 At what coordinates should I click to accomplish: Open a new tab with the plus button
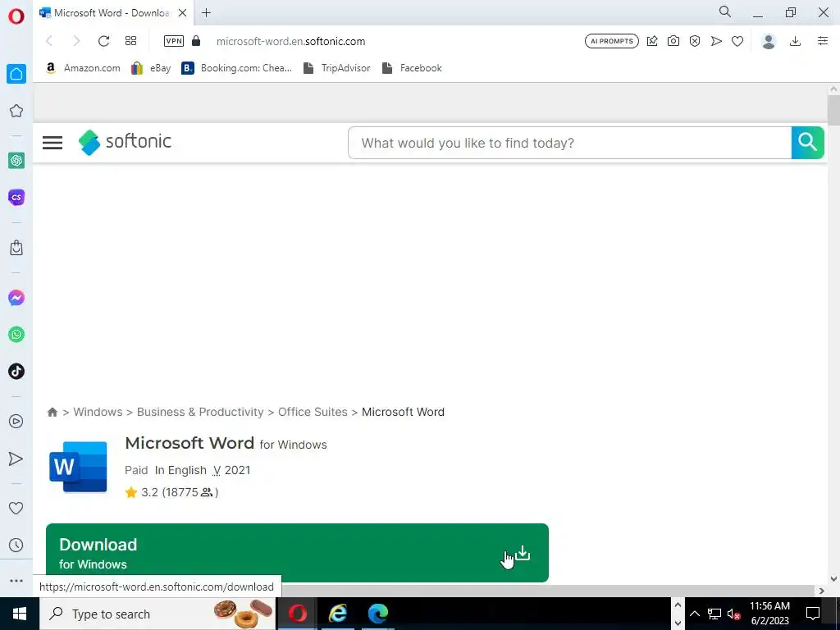point(206,13)
